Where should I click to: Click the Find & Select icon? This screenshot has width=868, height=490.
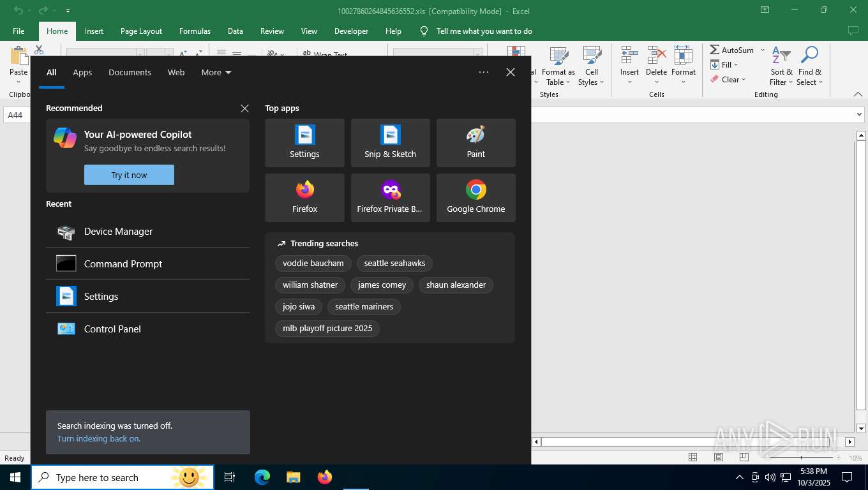tap(809, 55)
